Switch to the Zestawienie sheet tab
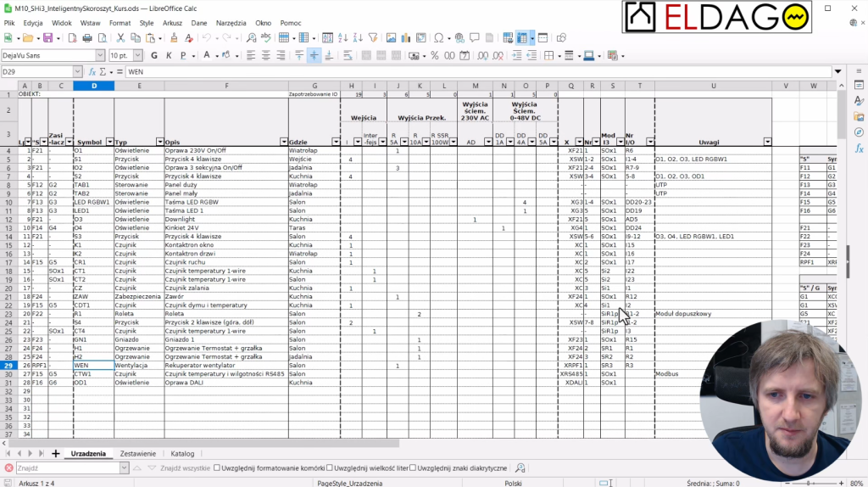 136,454
